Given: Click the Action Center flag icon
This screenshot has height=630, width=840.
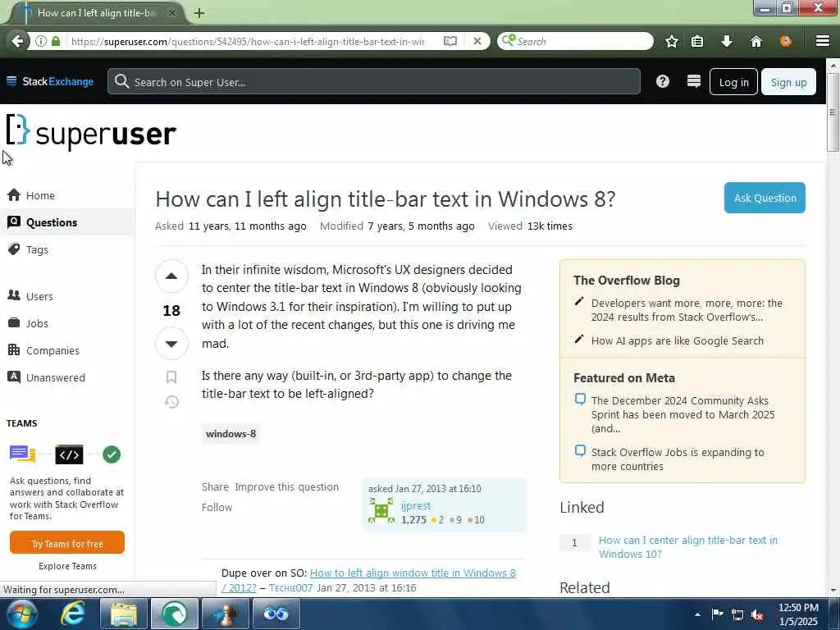Looking at the screenshot, I should click(x=717, y=614).
